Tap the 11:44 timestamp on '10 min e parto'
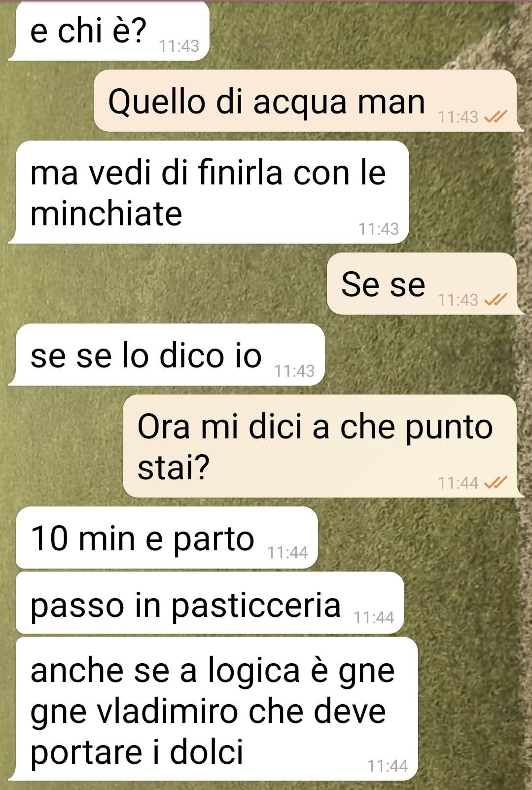 [287, 552]
